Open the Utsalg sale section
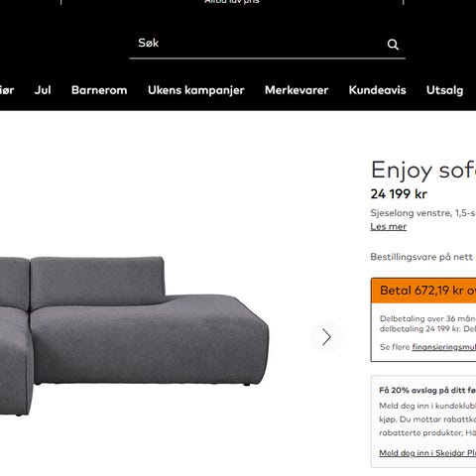The image size is (476, 476). (x=444, y=90)
